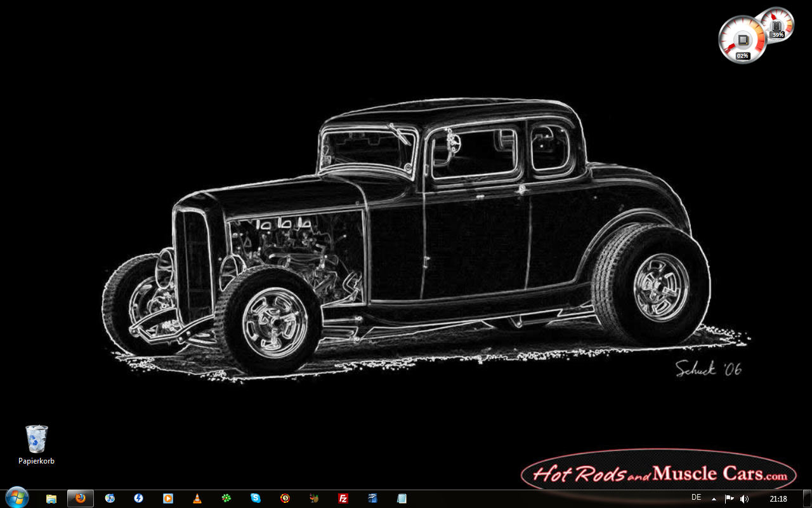The image size is (812, 508).
Task: Click the memory usage gauge gadget
Action: (777, 25)
